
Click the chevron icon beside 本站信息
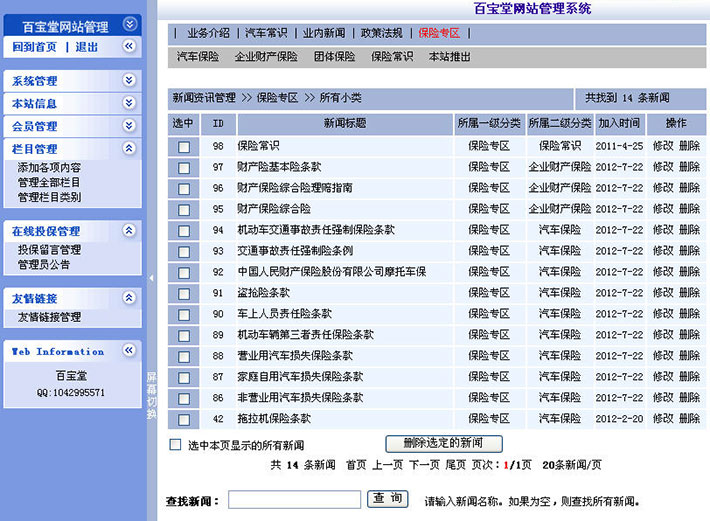(x=128, y=103)
